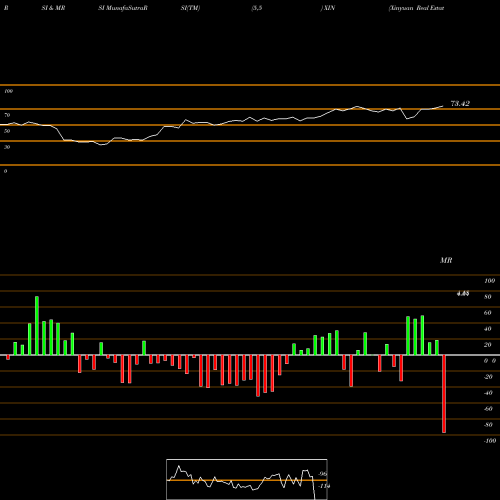Click the -100 label on MR axis
Viewport: 500px width, 500px height.
(x=490, y=441)
